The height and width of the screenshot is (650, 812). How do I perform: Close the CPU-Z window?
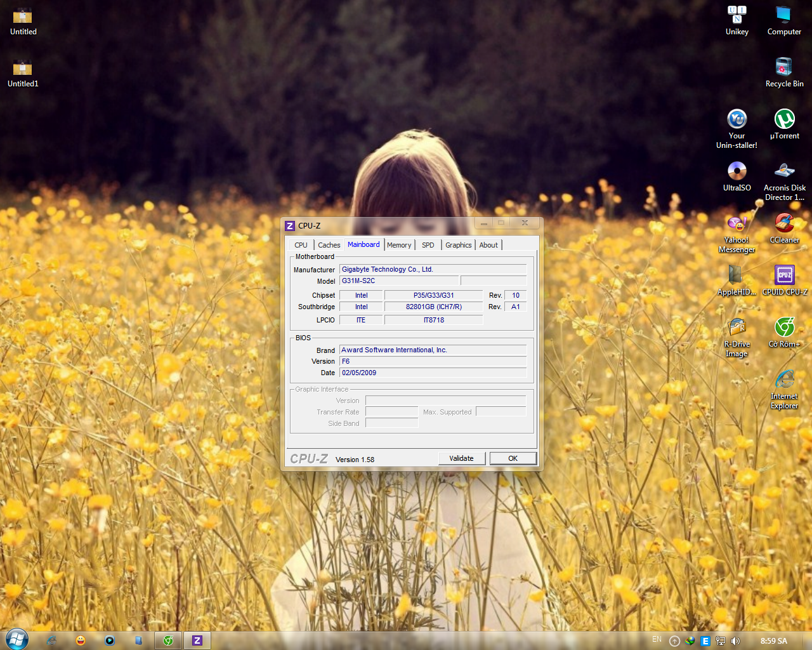(x=525, y=223)
